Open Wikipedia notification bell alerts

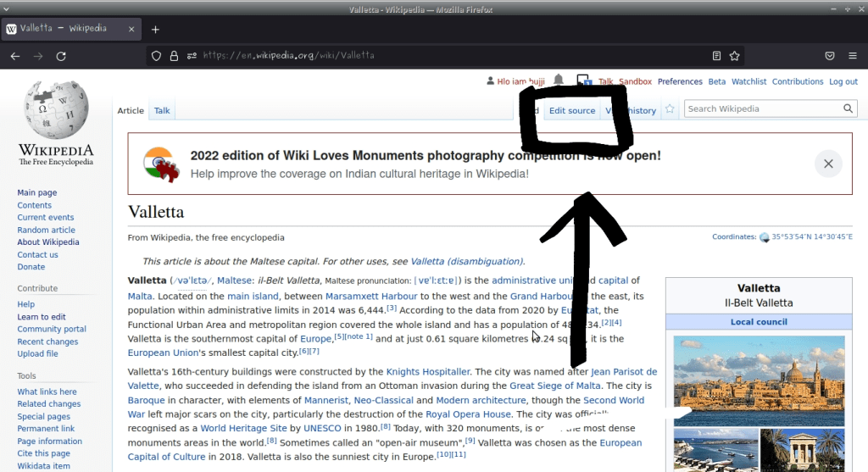click(x=559, y=81)
